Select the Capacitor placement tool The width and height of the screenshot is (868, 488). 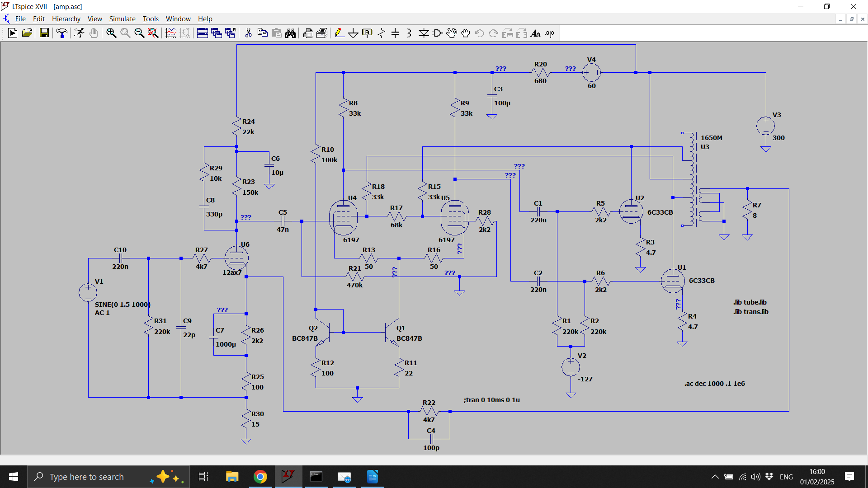[395, 33]
